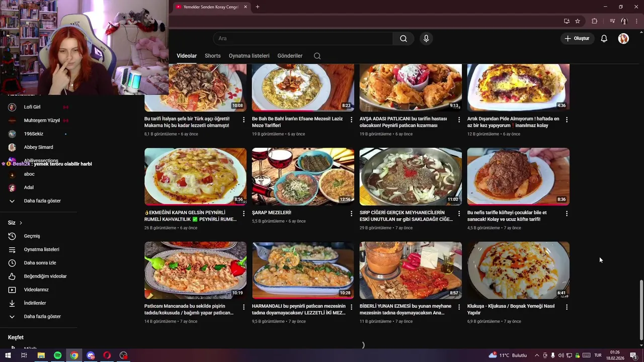Open Chrome from the taskbar
This screenshot has width=644, height=362.
74,355
